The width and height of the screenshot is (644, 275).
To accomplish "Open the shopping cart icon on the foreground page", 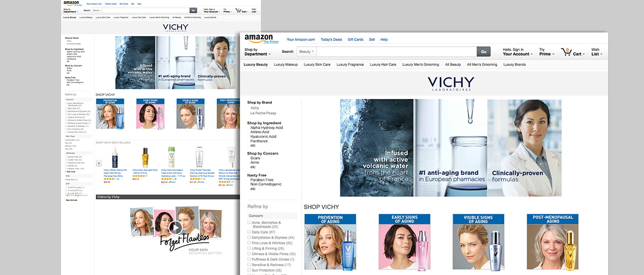I will [566, 52].
